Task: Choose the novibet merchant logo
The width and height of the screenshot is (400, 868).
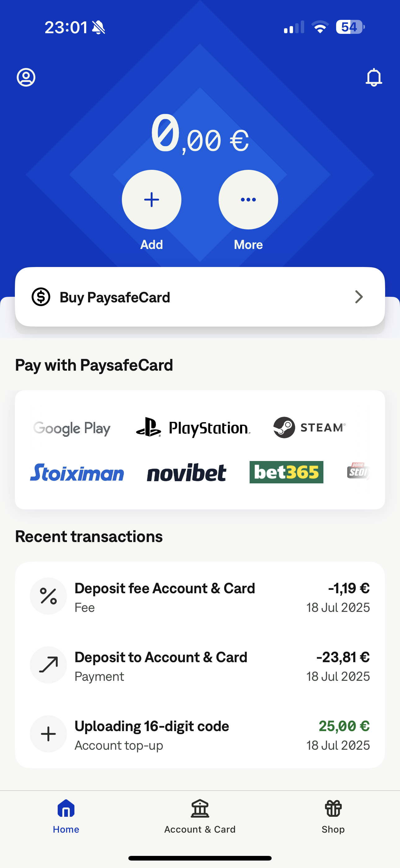Action: (x=187, y=472)
